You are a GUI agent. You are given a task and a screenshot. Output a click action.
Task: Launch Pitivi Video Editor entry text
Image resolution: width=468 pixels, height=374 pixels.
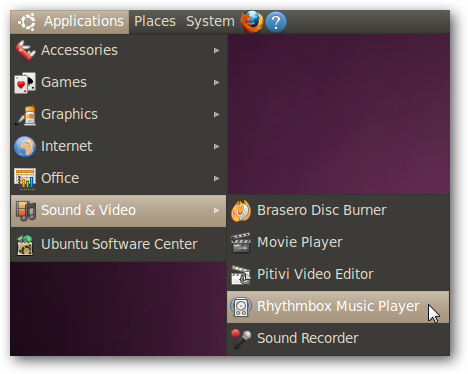point(315,274)
